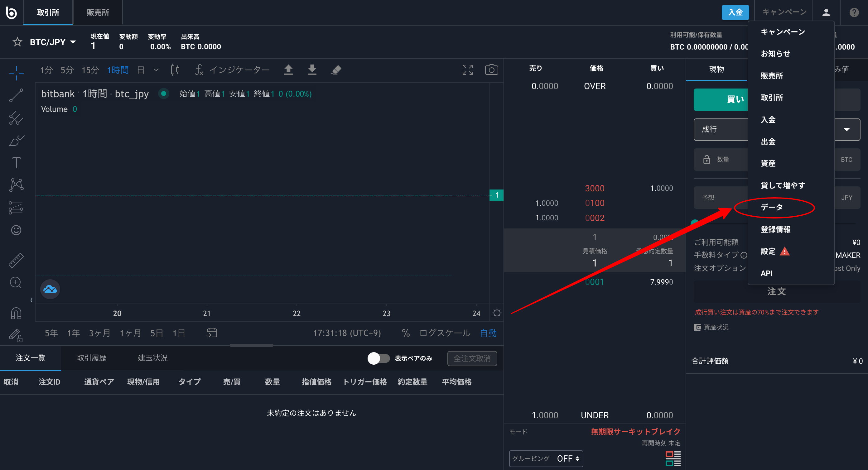Open the 資産状況 link
This screenshot has width=868, height=470.
point(711,327)
